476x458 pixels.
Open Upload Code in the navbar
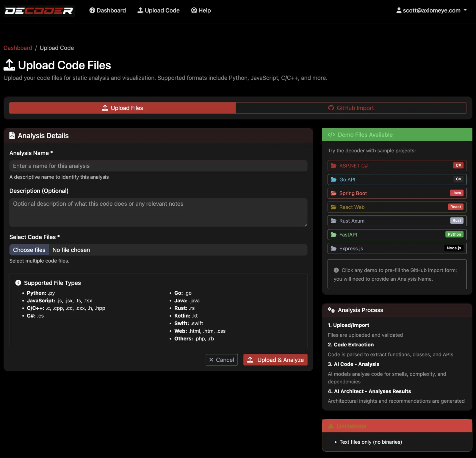pos(159,10)
